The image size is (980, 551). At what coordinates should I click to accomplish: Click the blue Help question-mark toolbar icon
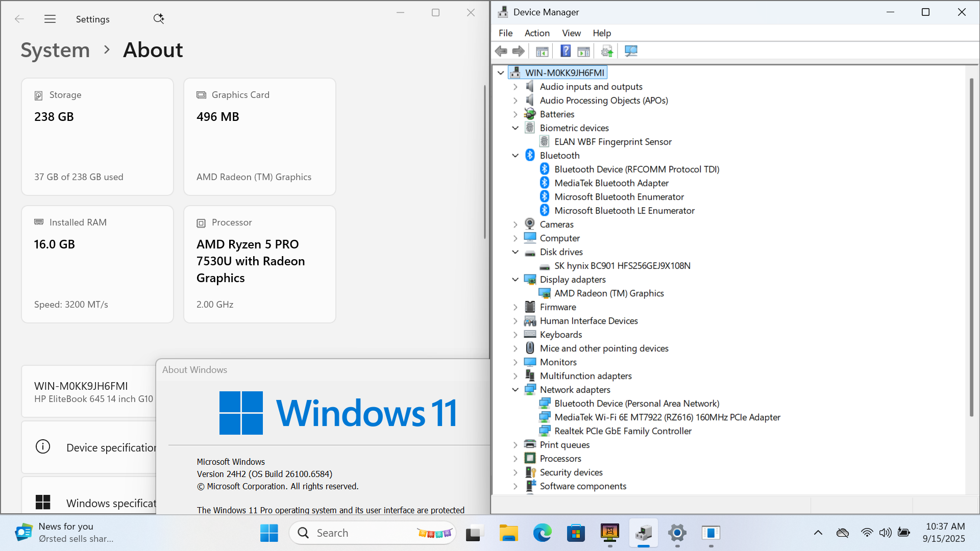coord(566,51)
